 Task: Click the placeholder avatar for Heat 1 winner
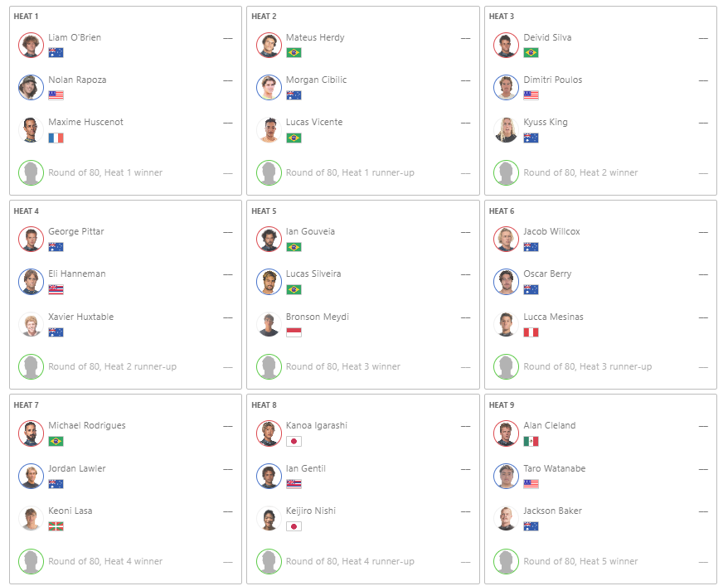click(x=32, y=172)
